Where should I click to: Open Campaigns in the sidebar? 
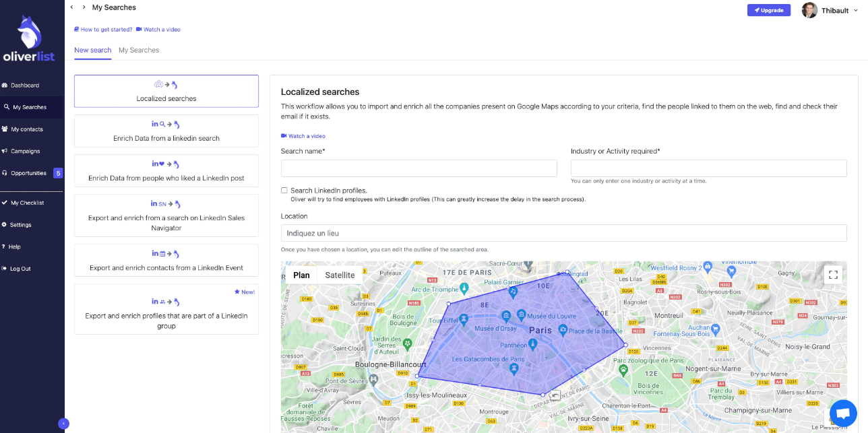point(26,151)
